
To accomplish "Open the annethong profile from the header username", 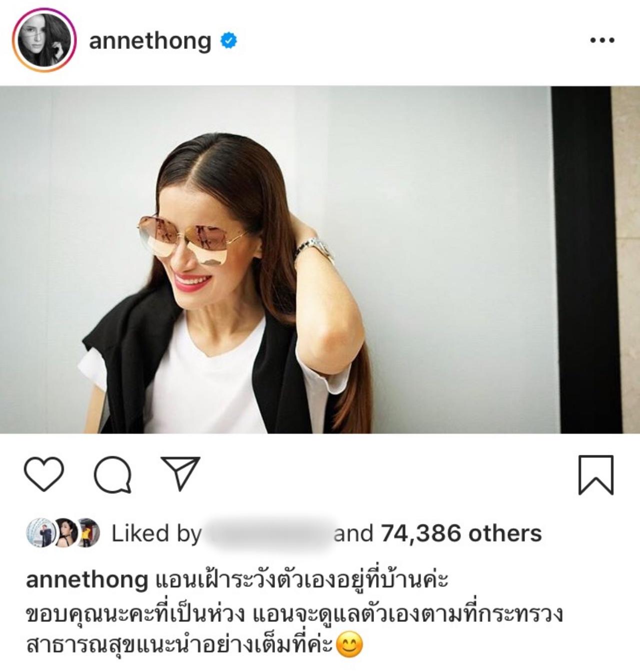I will click(x=150, y=41).
